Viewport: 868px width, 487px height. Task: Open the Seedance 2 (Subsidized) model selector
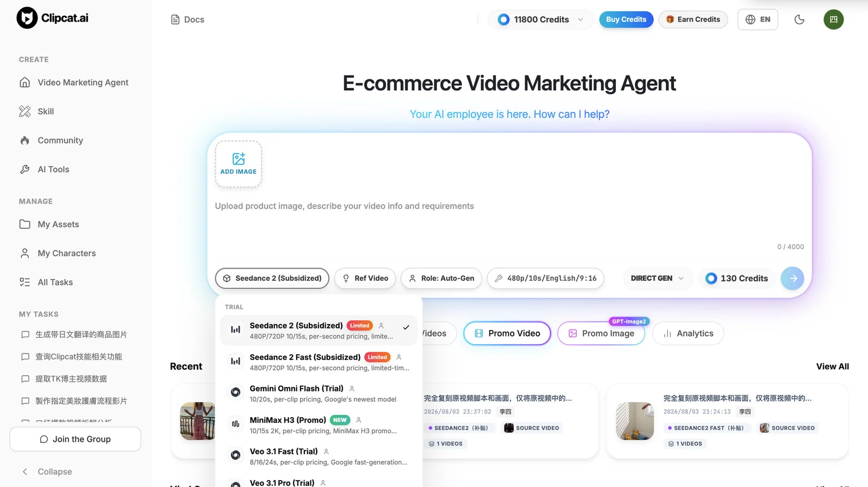pos(272,279)
